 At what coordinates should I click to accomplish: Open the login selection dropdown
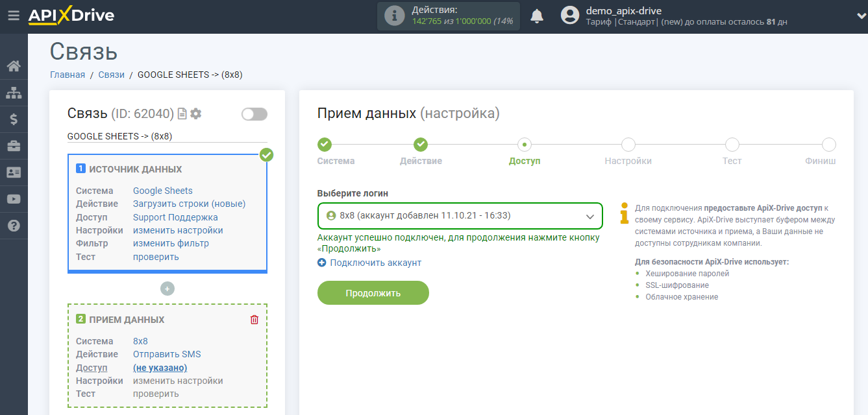point(460,216)
